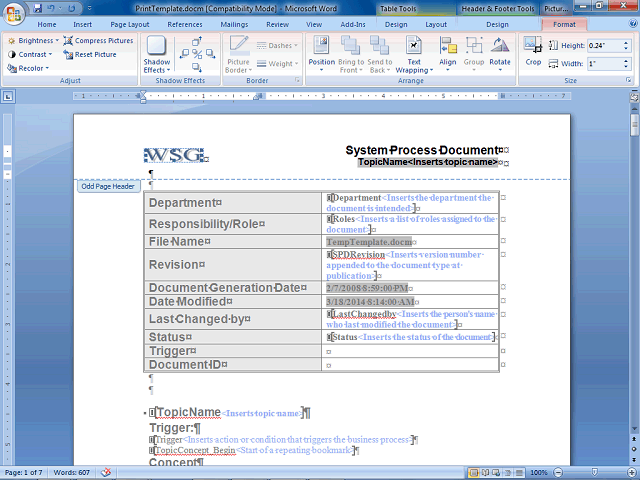Open the Add-Ins tab
Viewport: 640px width, 480px height.
coord(353,24)
